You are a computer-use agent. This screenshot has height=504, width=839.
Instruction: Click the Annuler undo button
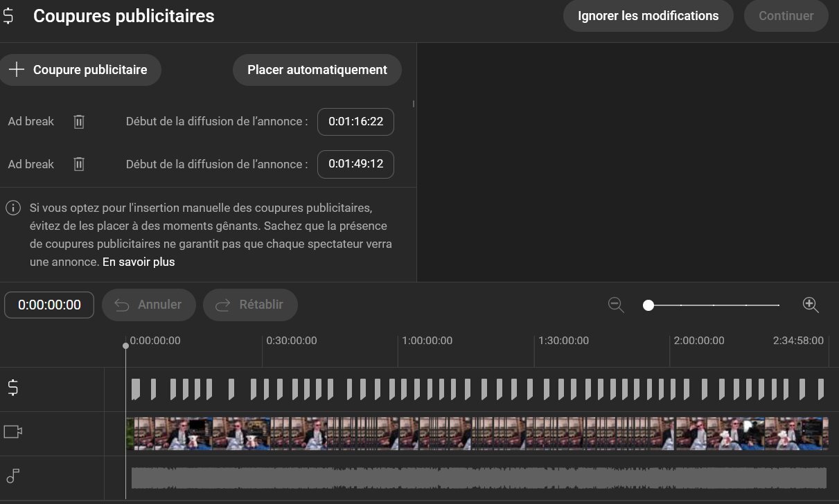149,305
